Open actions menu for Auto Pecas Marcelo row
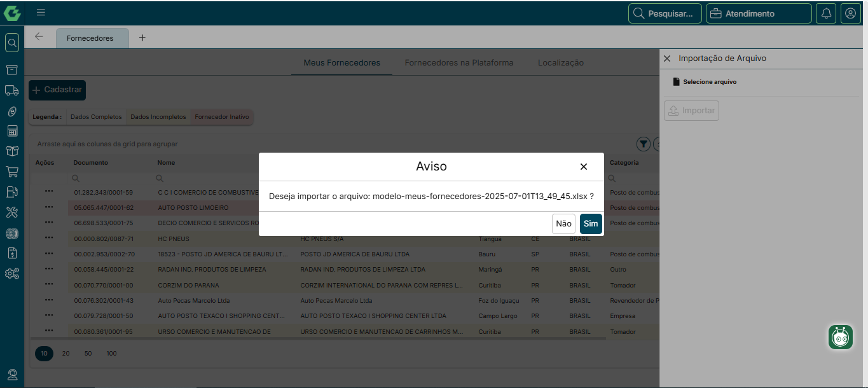Viewport: 868px width, 388px height. (x=49, y=299)
